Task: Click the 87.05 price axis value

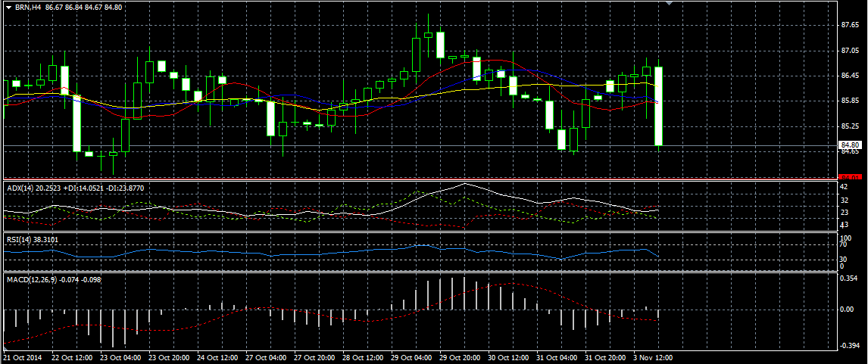Action: point(850,51)
